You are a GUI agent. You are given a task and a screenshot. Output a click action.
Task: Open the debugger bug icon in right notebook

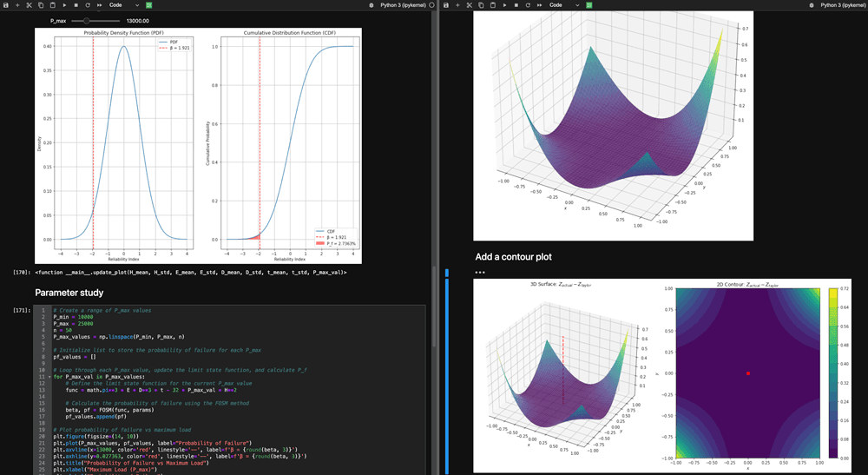tap(811, 5)
